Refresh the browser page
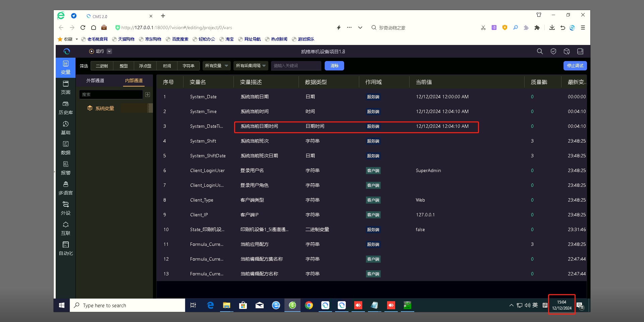The height and width of the screenshot is (322, 644). point(83,28)
